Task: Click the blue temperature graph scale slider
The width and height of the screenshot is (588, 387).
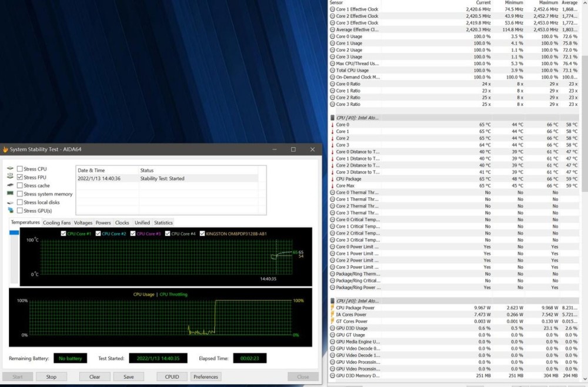Action: [14, 233]
